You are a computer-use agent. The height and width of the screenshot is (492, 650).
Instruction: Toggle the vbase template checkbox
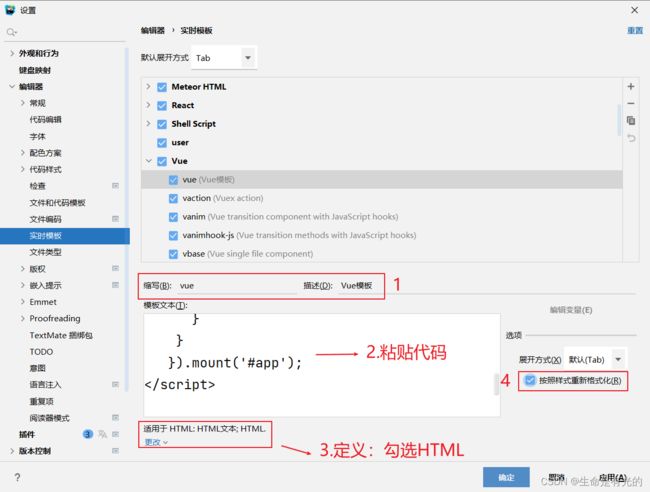click(x=173, y=254)
